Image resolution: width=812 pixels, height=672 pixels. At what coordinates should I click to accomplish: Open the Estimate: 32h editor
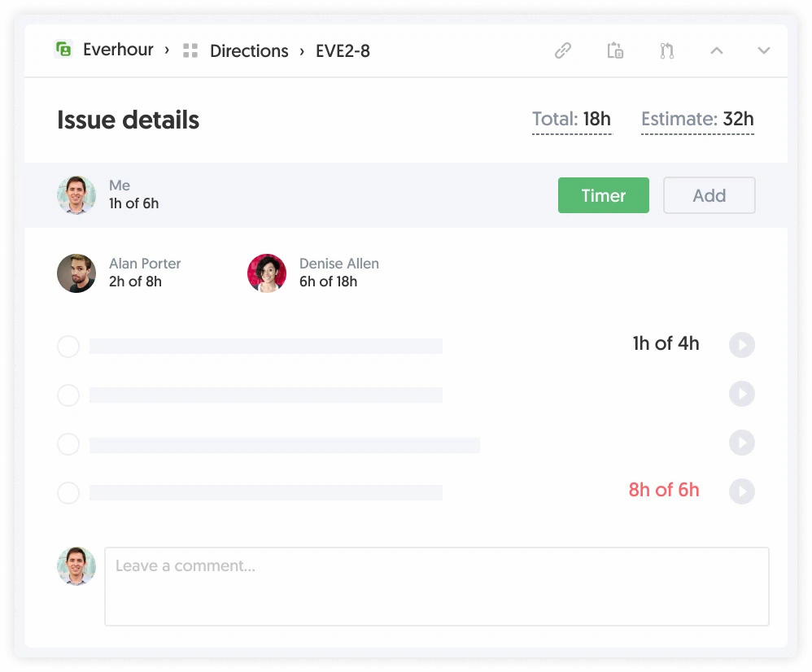coord(697,119)
